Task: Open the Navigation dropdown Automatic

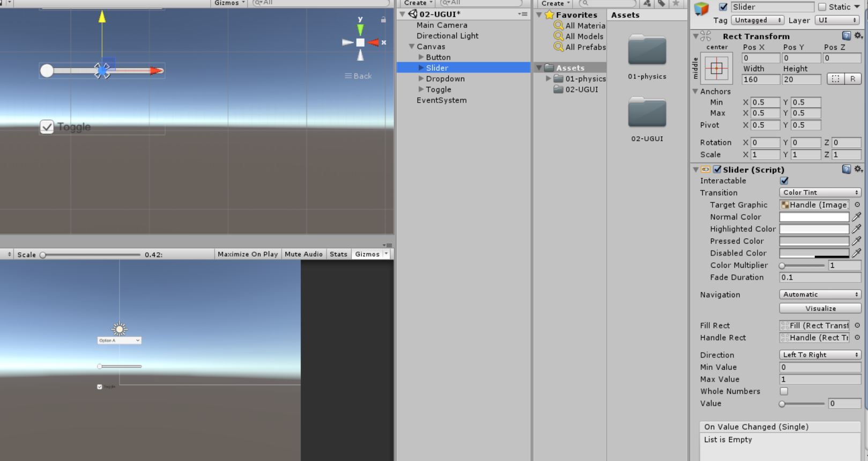Action: pos(820,295)
